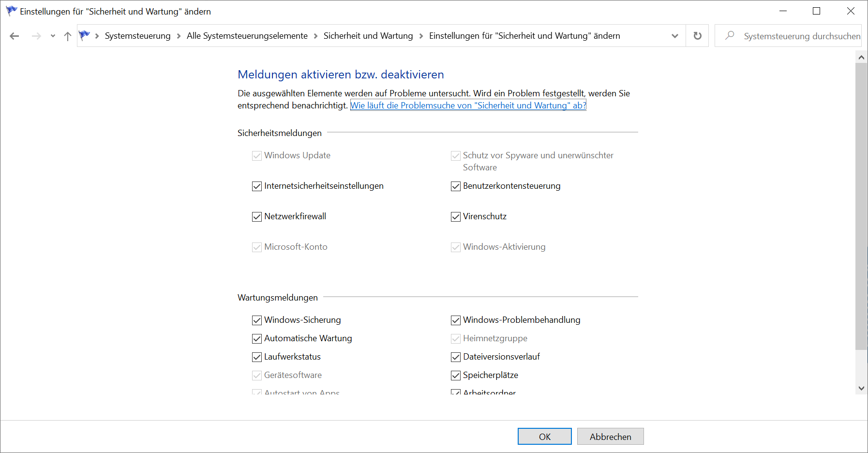The height and width of the screenshot is (453, 868).
Task: Toggle the Benutzerkontensteuerung checkbox
Action: [456, 186]
